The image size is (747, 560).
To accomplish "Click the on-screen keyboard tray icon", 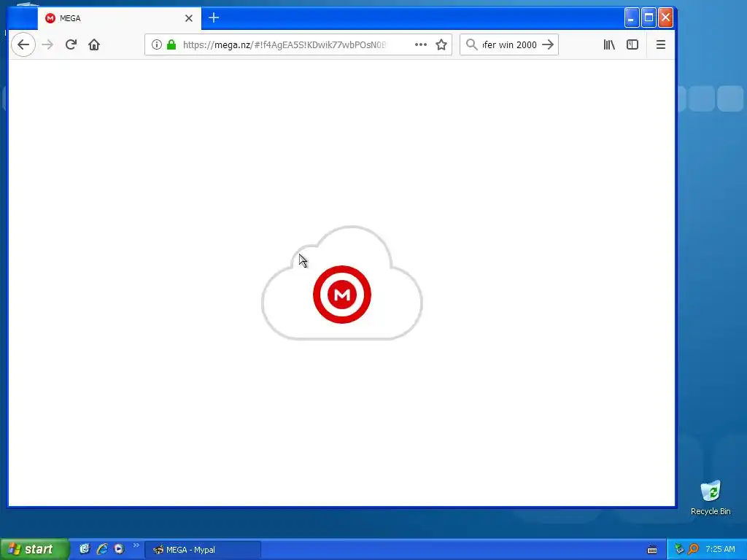I will click(652, 550).
